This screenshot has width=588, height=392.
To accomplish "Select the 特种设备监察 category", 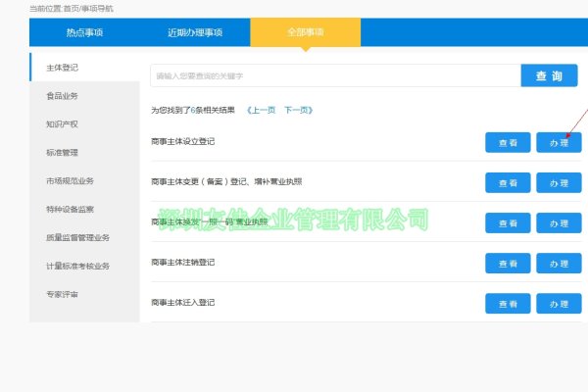I will (x=84, y=210).
